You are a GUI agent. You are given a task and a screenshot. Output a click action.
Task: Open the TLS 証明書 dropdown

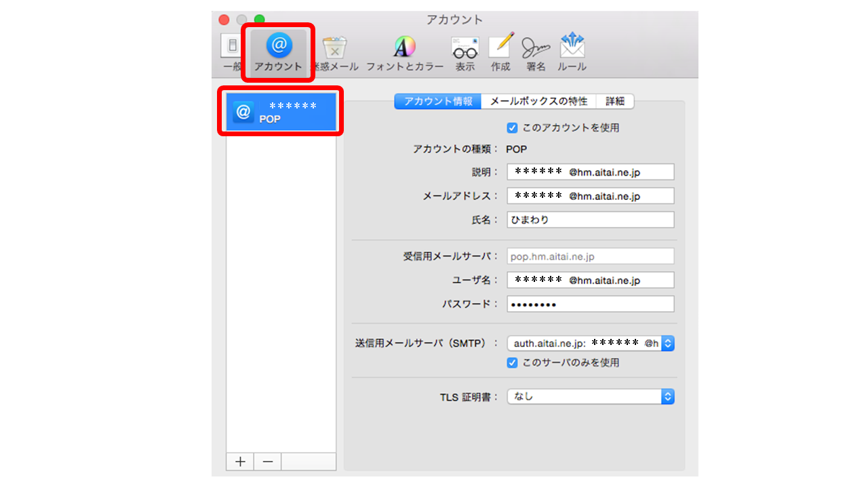591,396
